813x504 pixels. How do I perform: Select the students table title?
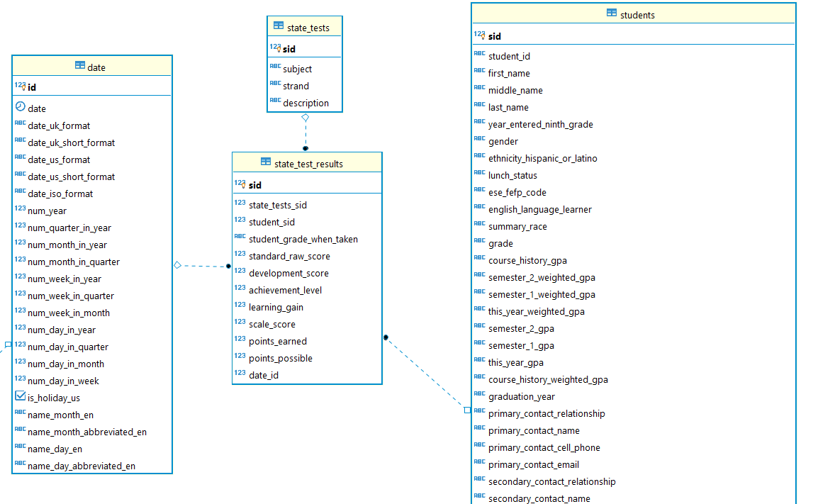click(637, 15)
